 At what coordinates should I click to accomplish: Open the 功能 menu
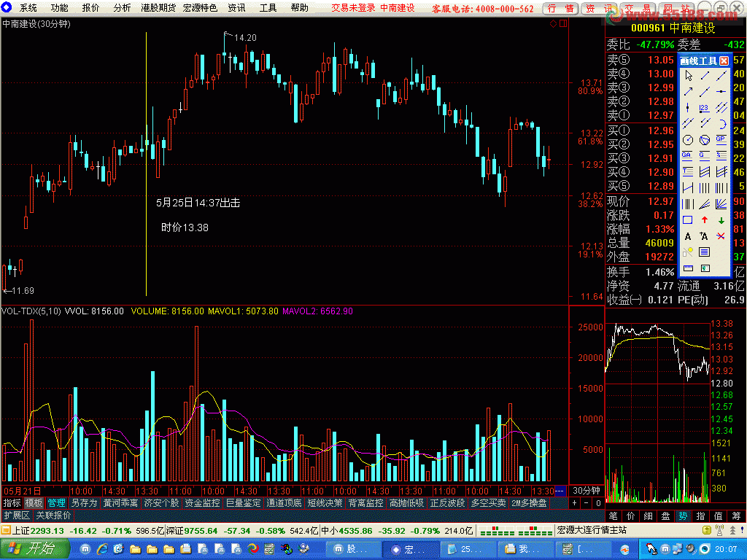(59, 7)
